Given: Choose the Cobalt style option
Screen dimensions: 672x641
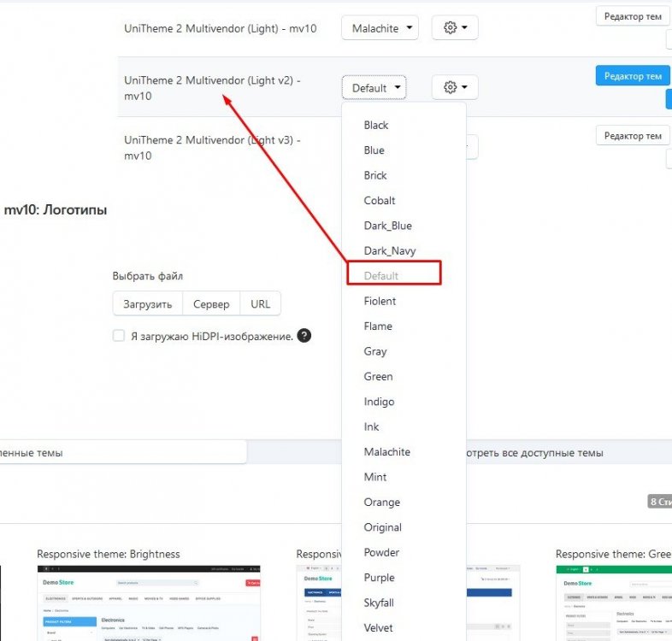Looking at the screenshot, I should coord(380,200).
